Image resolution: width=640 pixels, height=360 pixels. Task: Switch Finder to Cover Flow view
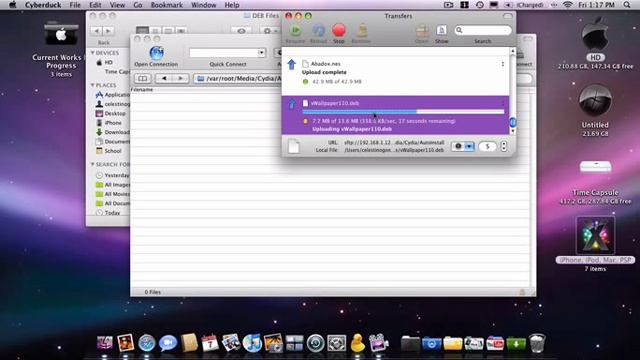click(181, 31)
